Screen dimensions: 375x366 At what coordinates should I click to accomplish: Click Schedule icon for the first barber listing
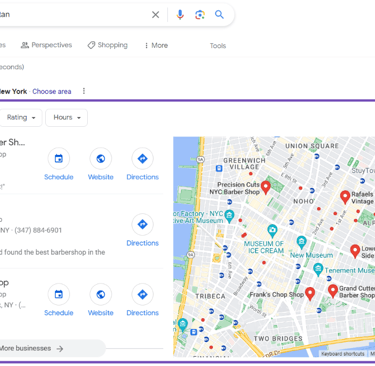coord(59,159)
